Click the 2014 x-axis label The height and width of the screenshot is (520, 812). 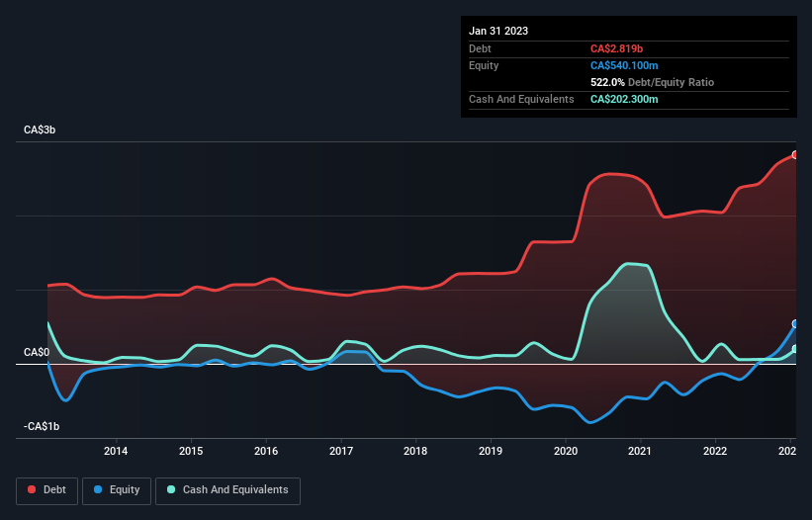116,451
